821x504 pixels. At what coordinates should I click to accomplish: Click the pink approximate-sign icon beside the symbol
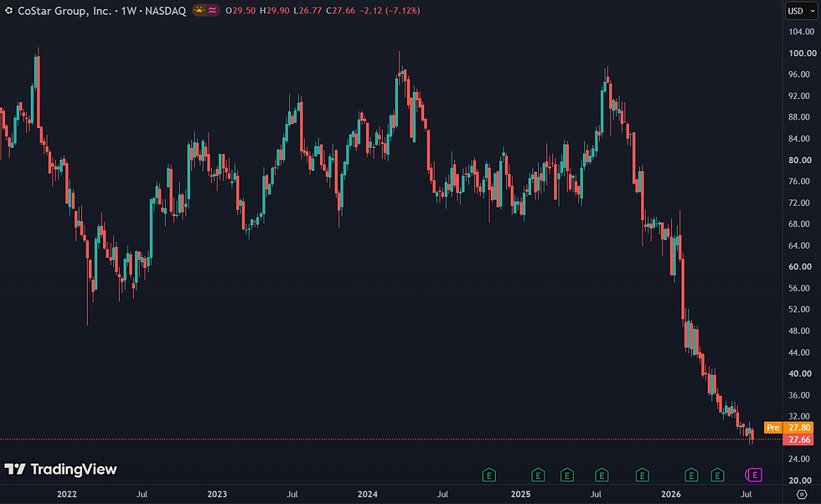(x=212, y=11)
